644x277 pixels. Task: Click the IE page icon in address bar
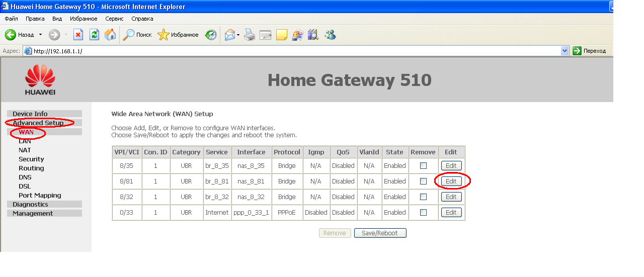pos(28,51)
